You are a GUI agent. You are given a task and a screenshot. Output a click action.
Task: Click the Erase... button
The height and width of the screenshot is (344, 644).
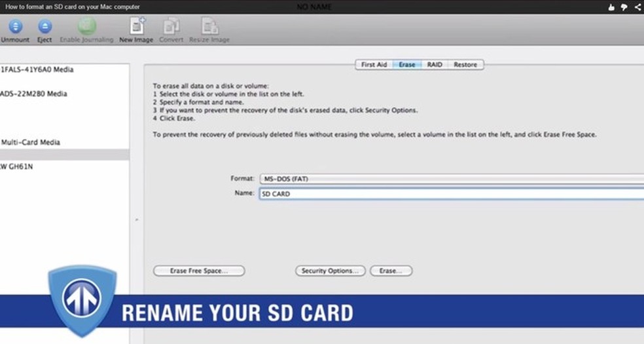391,271
